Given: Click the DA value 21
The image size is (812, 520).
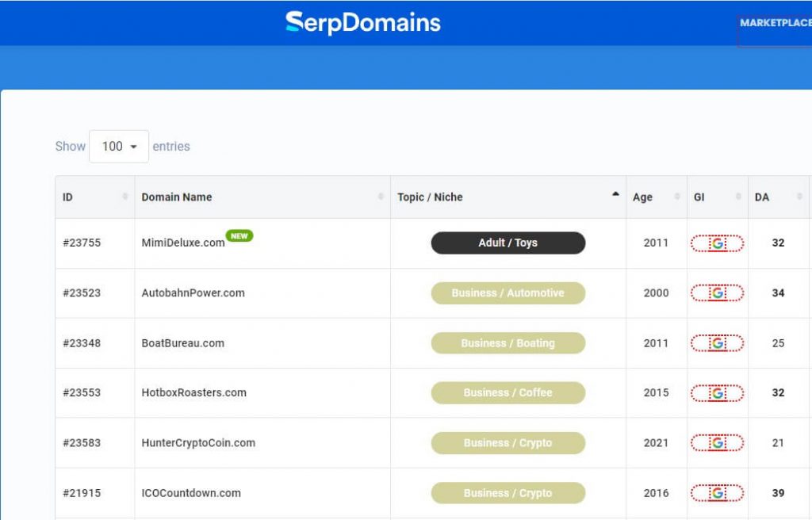Looking at the screenshot, I should (x=779, y=443).
